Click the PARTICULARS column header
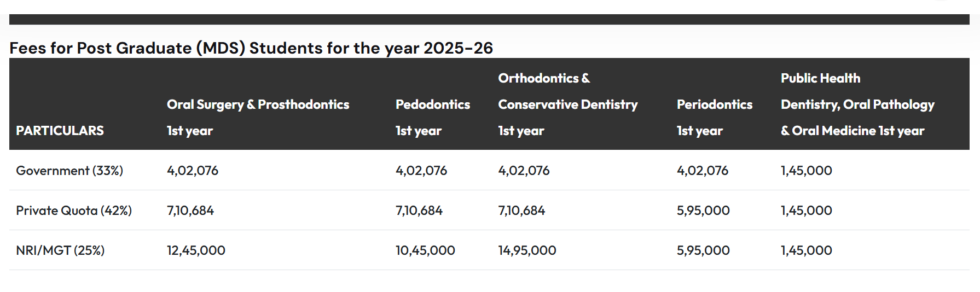 (60, 131)
